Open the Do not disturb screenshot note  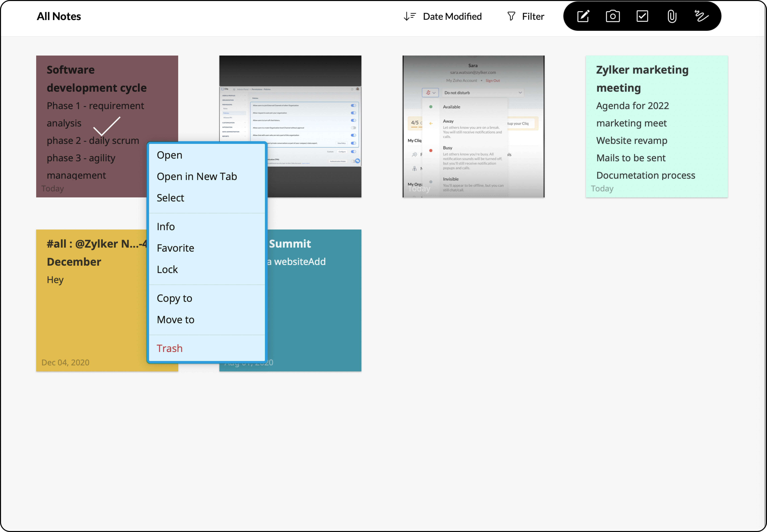point(473,127)
